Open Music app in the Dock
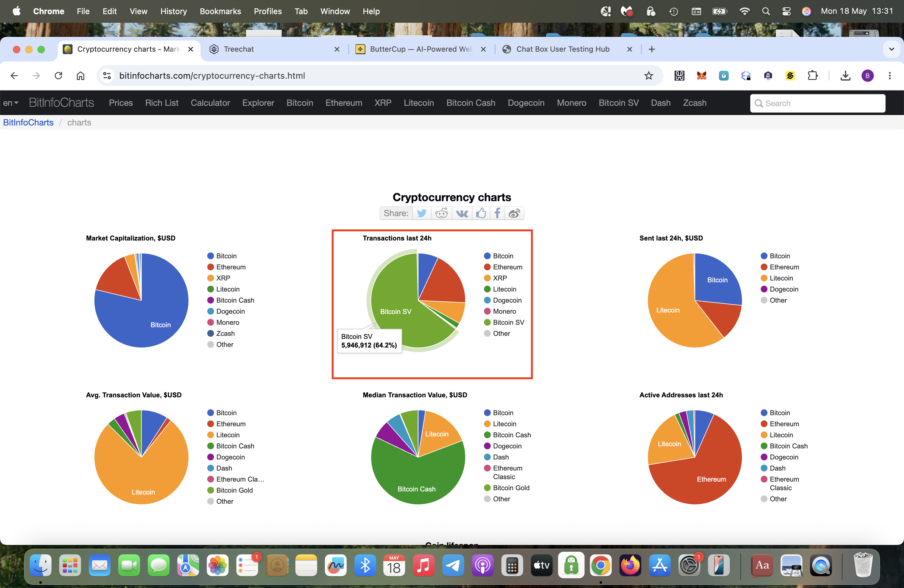 [423, 566]
